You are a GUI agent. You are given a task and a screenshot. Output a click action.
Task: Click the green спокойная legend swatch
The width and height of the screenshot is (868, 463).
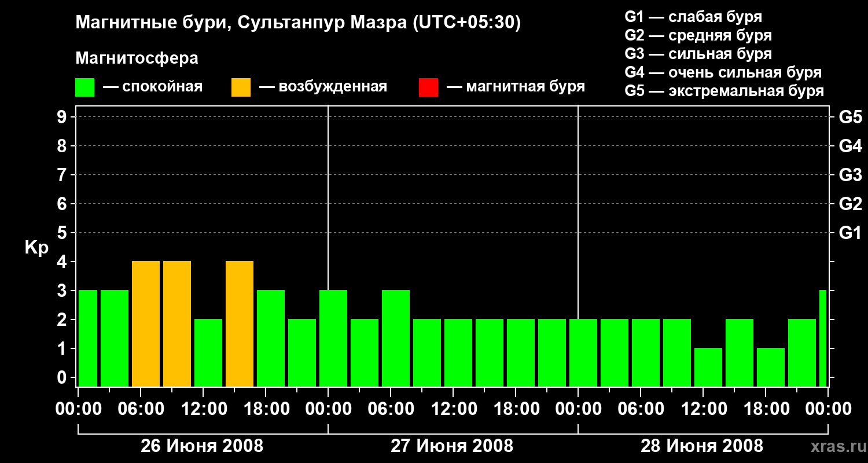pos(85,87)
